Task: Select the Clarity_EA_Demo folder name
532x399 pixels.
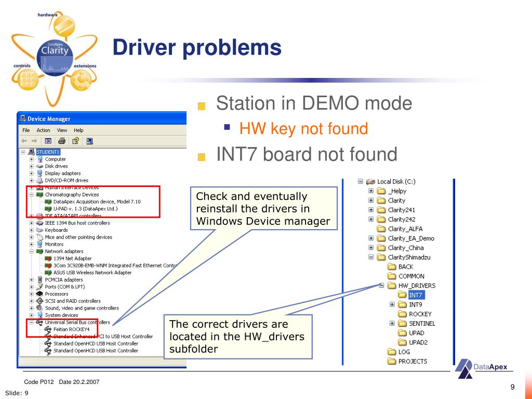Action: point(411,238)
